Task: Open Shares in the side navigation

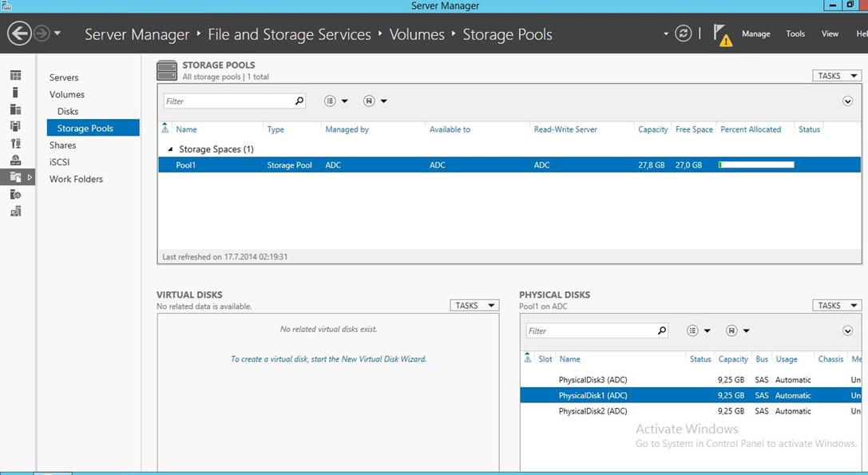Action: coord(62,145)
